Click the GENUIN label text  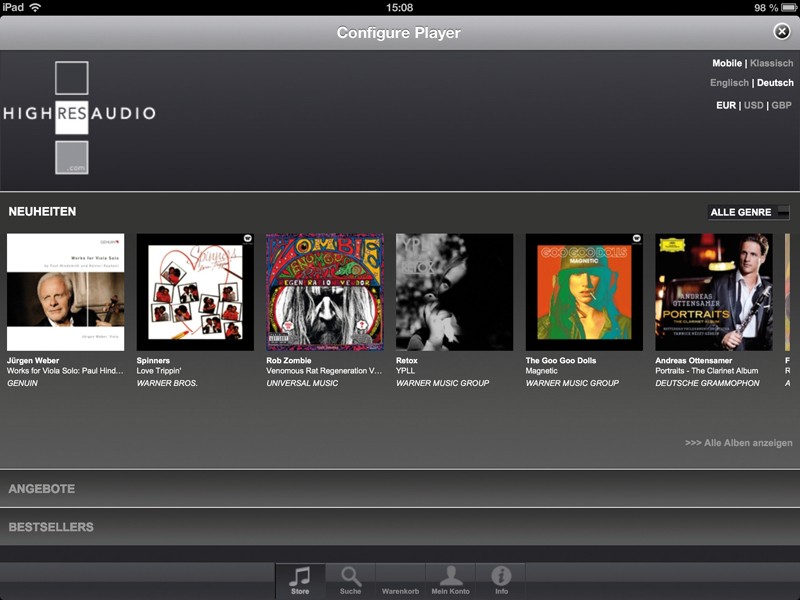[22, 383]
